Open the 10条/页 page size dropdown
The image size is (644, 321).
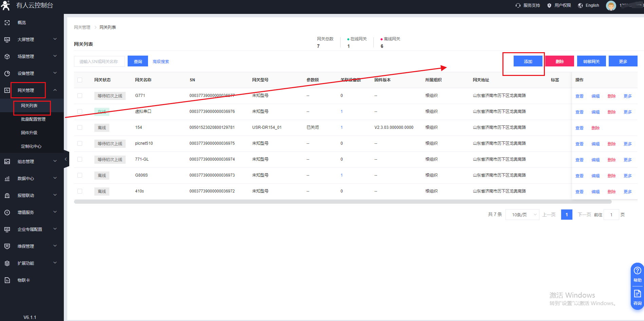[x=522, y=215]
